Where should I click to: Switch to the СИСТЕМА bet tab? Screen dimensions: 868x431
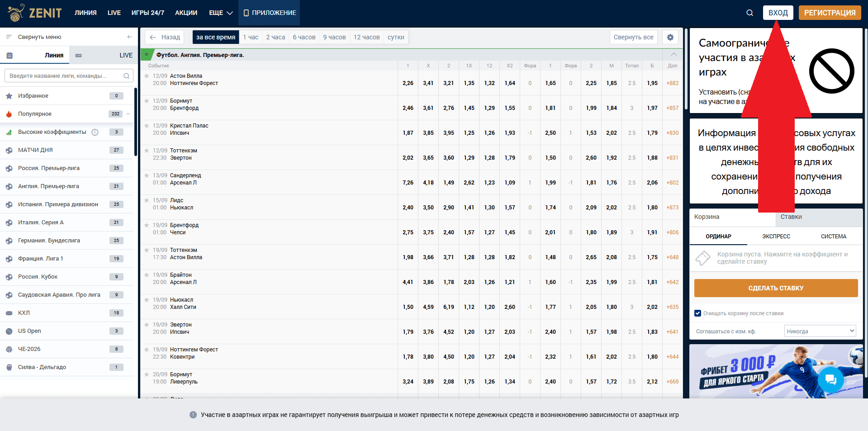tap(834, 237)
